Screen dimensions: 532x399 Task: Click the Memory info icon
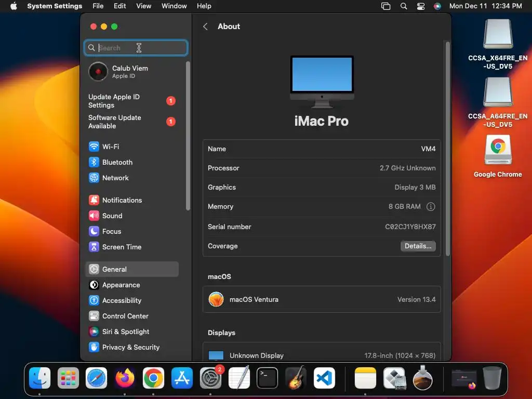[x=431, y=207]
